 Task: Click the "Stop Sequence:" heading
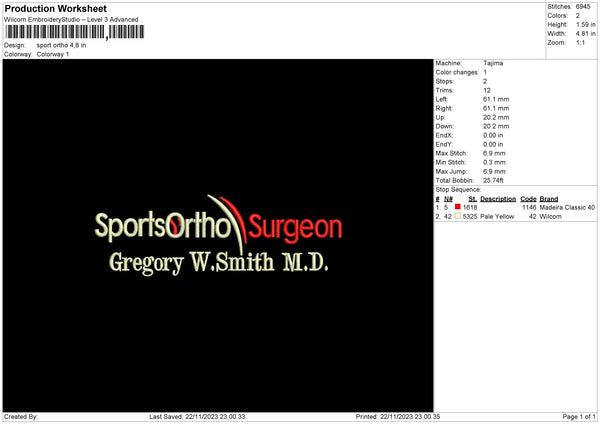tap(458, 190)
